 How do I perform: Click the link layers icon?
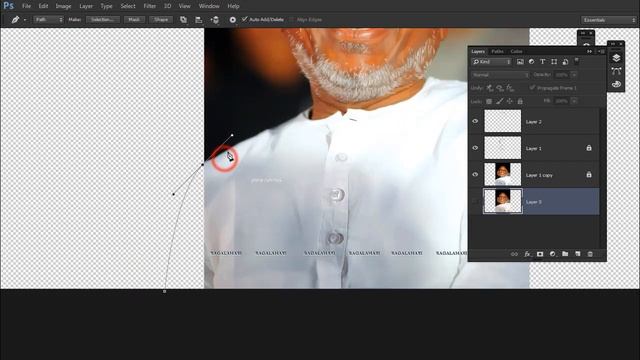[x=514, y=254]
